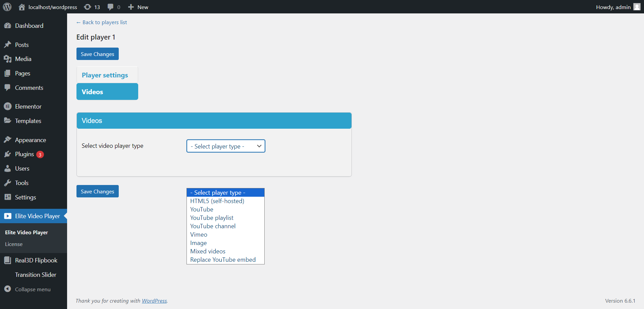Click the Elementor logo icon

point(8,107)
